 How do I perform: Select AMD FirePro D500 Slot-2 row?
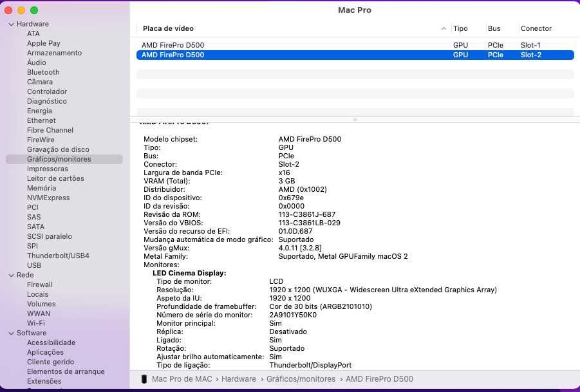[355, 55]
